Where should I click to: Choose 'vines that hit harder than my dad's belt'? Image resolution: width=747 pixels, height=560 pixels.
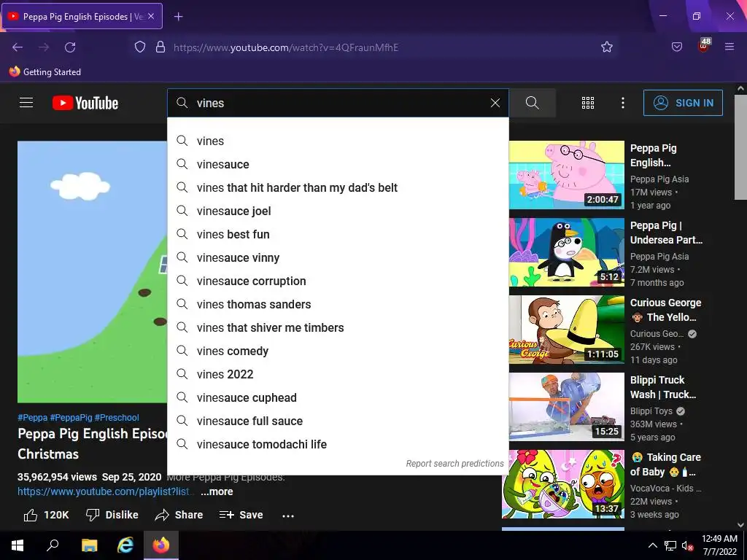coord(338,187)
